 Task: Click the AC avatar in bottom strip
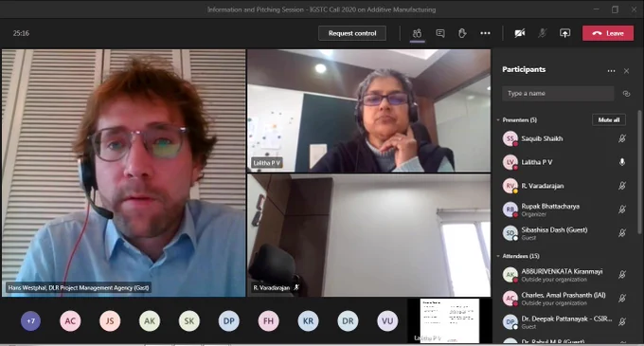70,321
